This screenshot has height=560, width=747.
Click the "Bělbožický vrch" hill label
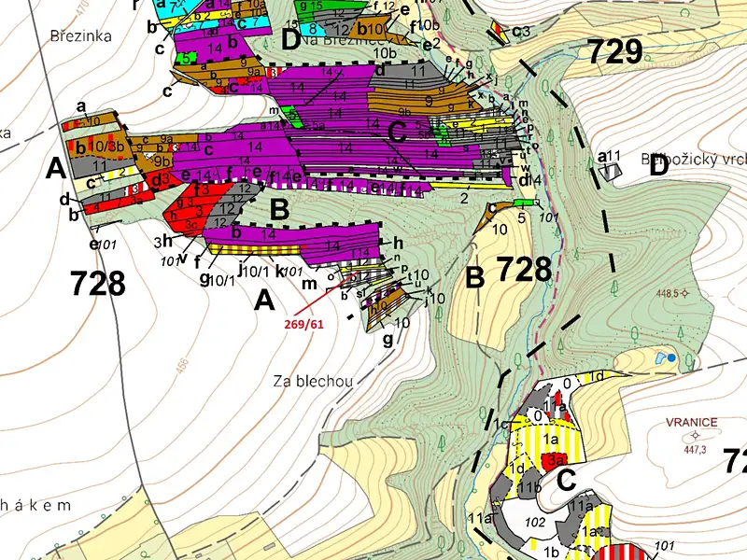[694, 159]
